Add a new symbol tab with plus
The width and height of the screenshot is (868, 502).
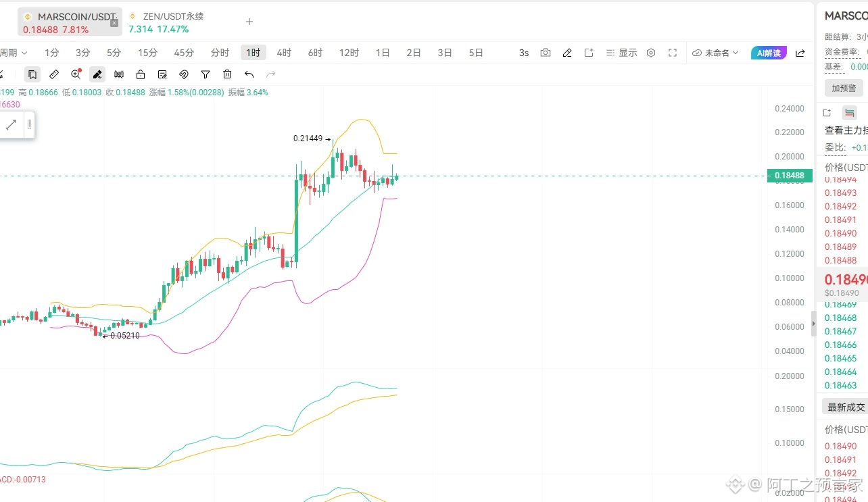pos(249,22)
